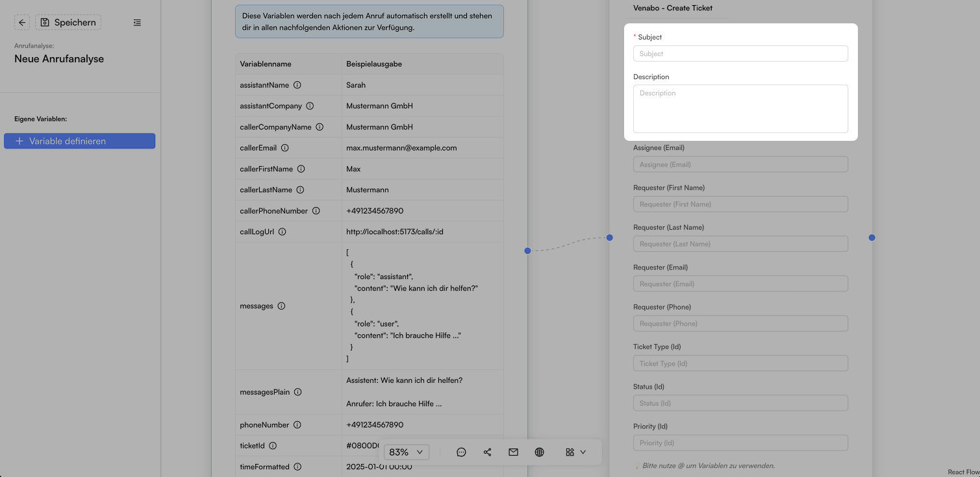Viewport: 980px width, 477px height.
Task: Show info for messagesPlain variable
Action: (x=297, y=392)
